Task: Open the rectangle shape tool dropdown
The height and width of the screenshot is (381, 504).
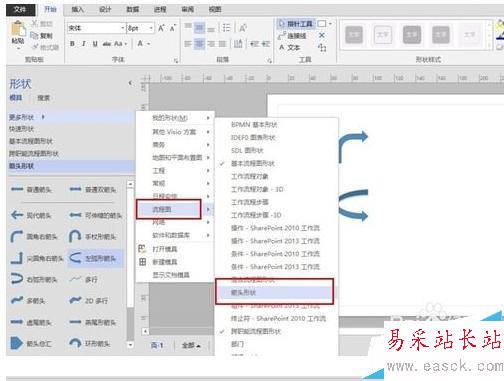Action: [x=330, y=24]
